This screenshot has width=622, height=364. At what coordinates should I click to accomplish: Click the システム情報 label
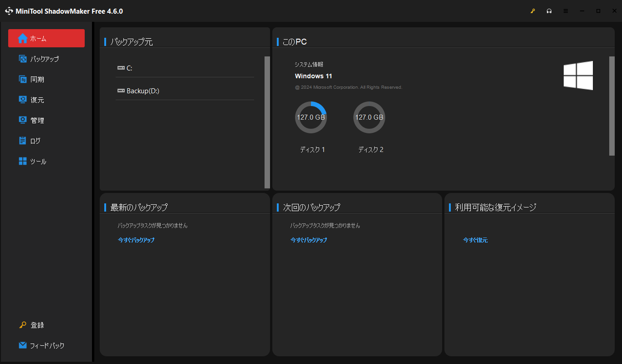309,65
